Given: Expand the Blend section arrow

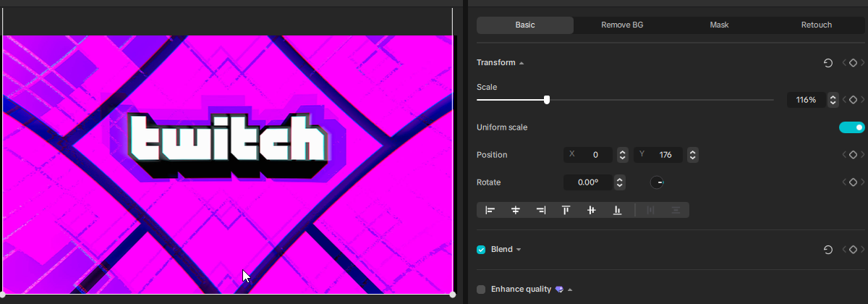Looking at the screenshot, I should coord(519,250).
